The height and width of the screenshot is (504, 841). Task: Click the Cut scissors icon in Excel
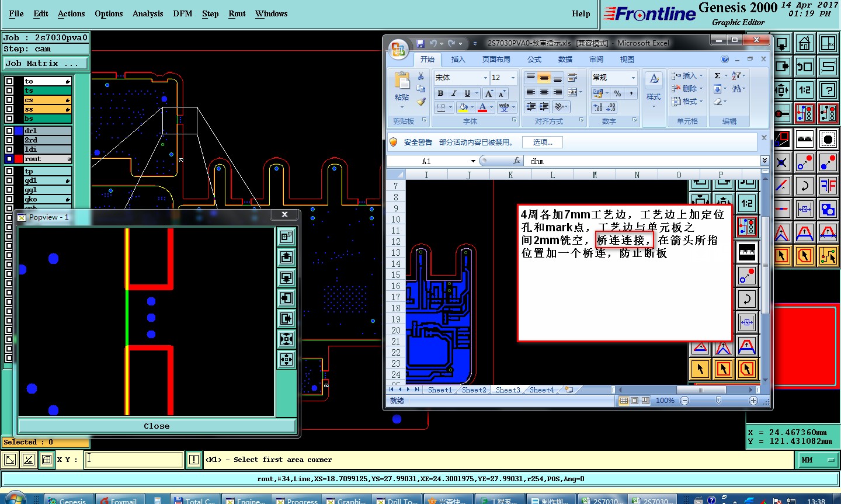[x=420, y=77]
